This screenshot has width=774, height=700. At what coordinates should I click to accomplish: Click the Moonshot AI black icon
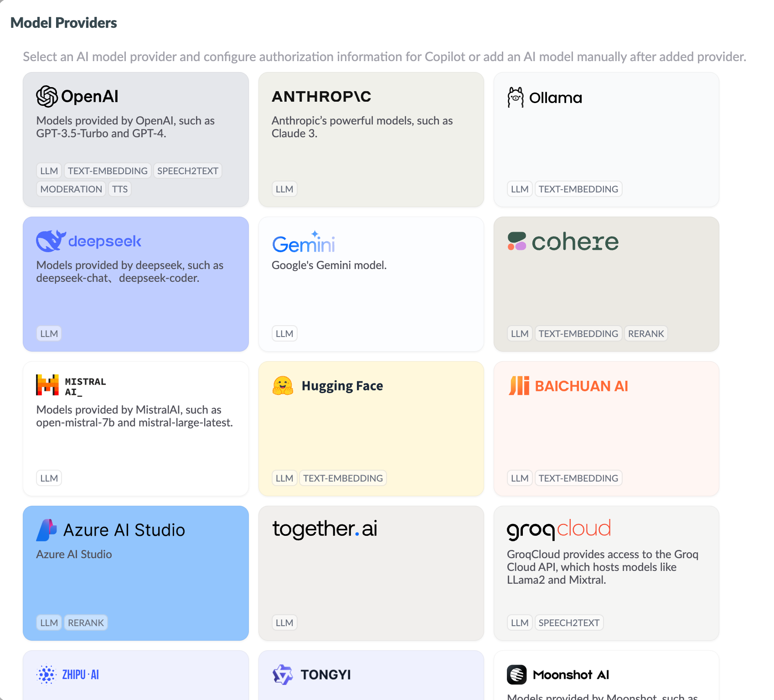[x=517, y=674]
